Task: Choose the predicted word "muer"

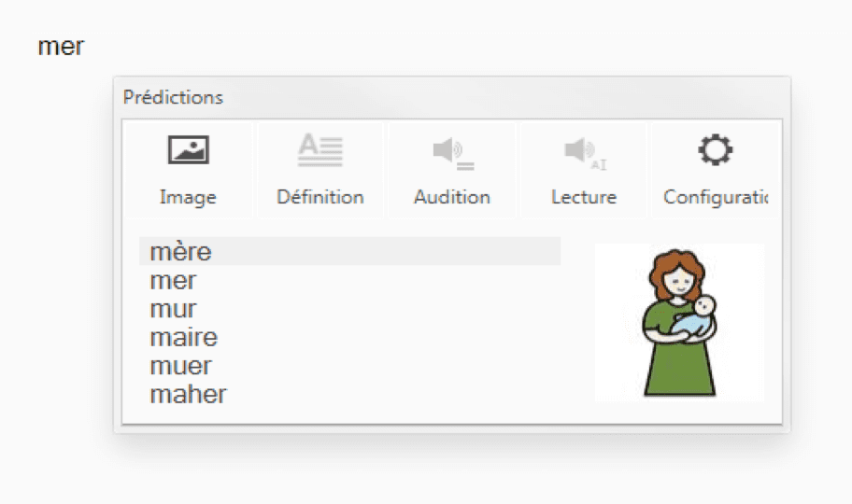Action: tap(181, 366)
